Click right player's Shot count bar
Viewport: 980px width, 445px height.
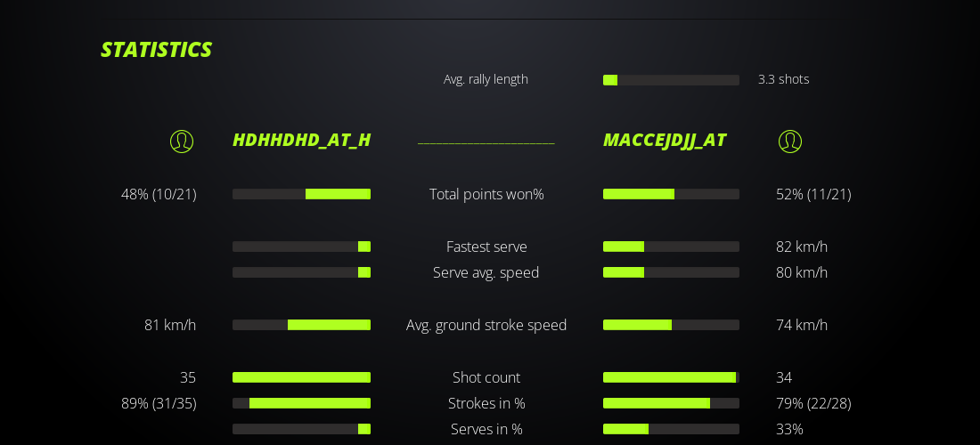[671, 377]
